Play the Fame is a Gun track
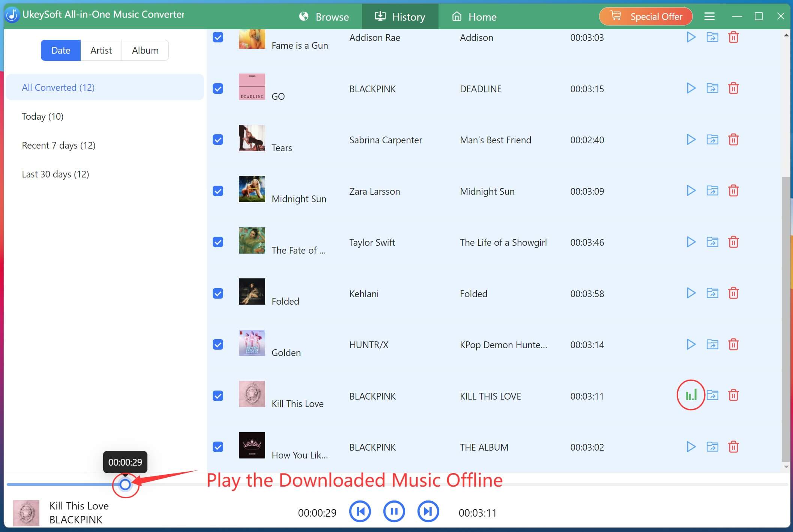Screen dimensions: 793x532 click(x=691, y=37)
